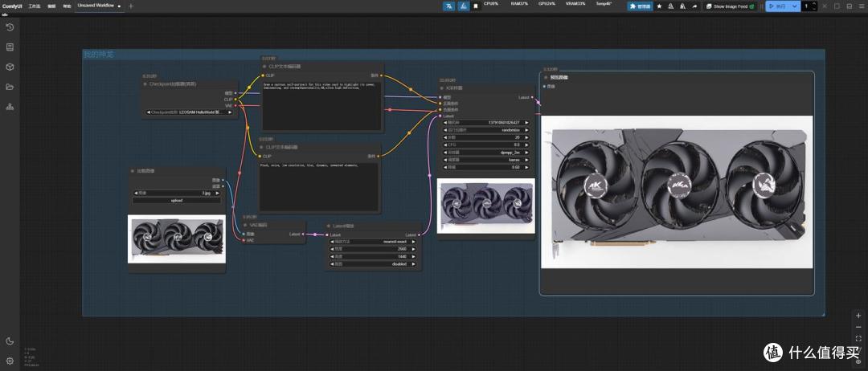The image size is (868, 371).
Task: Click the CFG 8.0 value field
Action: click(x=486, y=145)
